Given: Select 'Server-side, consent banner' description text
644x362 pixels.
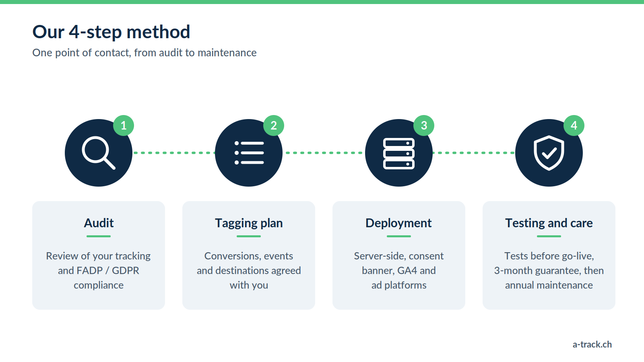Looking at the screenshot, I should pyautogui.click(x=399, y=270).
